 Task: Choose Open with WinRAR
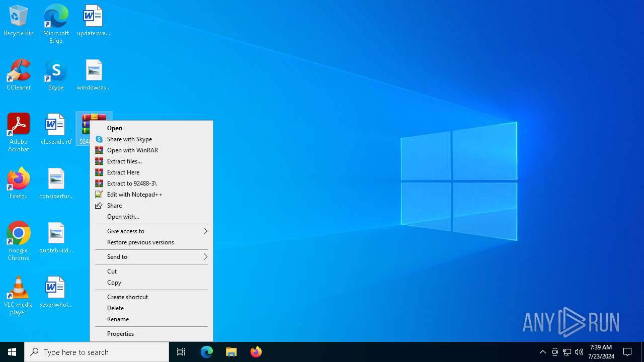[x=151, y=150]
